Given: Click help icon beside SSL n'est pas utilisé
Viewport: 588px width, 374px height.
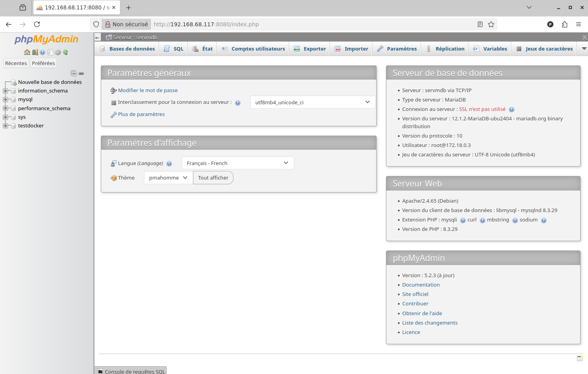Looking at the screenshot, I should pyautogui.click(x=512, y=110).
